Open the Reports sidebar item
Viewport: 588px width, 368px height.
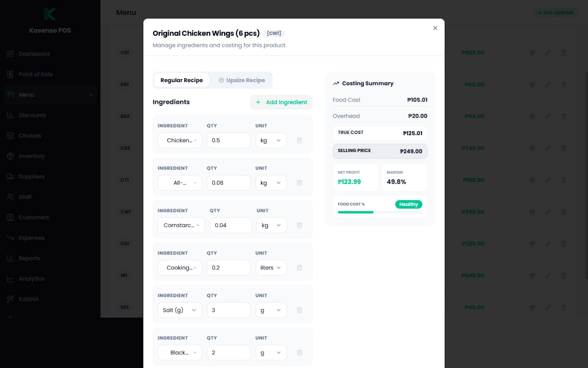50,258
